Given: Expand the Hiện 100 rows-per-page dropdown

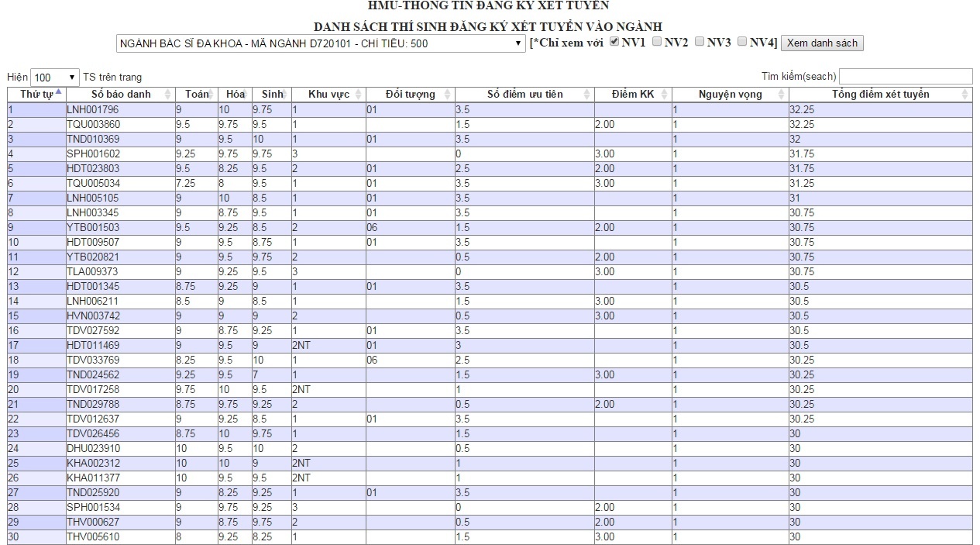Looking at the screenshot, I should pos(55,78).
